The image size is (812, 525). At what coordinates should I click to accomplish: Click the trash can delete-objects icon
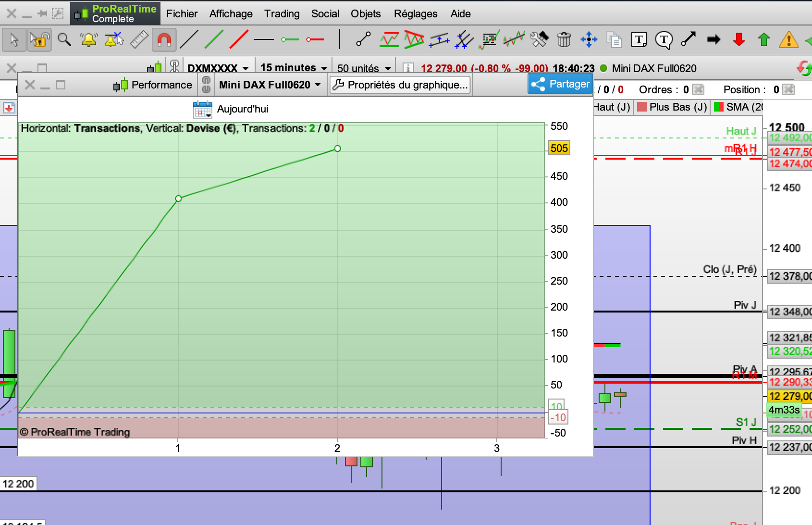pos(564,39)
